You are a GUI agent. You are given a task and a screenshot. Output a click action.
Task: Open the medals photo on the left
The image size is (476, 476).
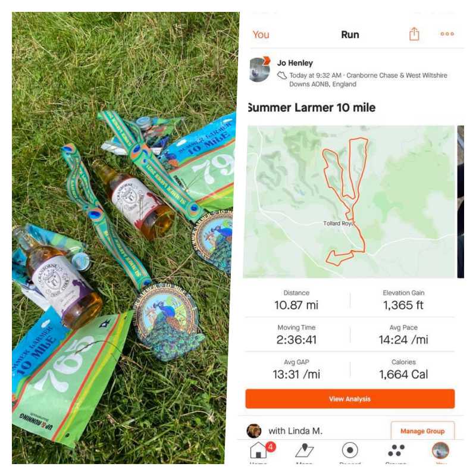[x=124, y=237]
